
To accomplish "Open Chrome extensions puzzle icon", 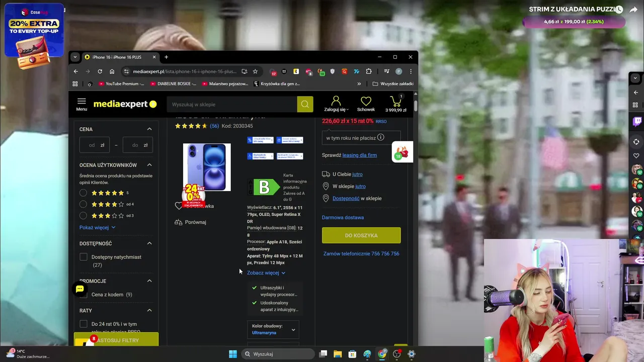I will click(x=369, y=71).
